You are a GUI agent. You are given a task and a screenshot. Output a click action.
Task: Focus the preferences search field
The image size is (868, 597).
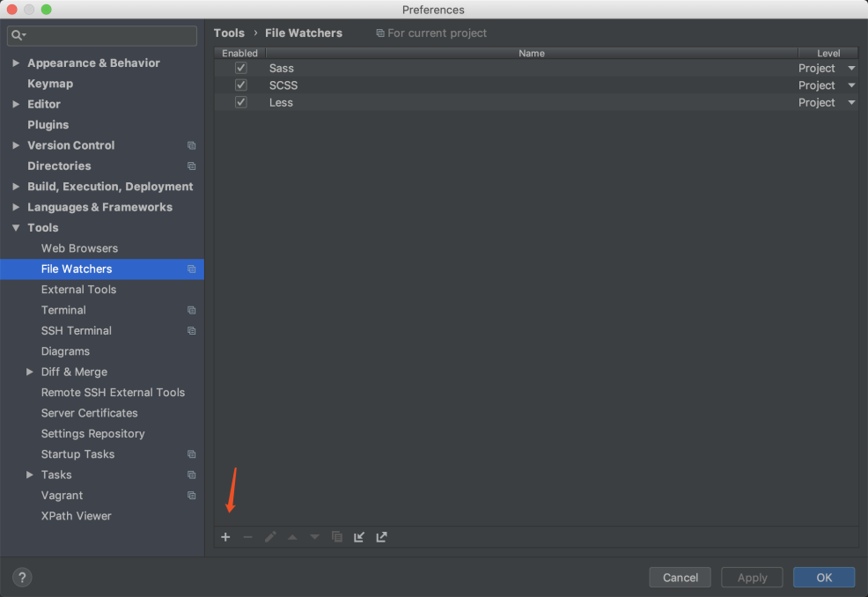tap(110, 35)
